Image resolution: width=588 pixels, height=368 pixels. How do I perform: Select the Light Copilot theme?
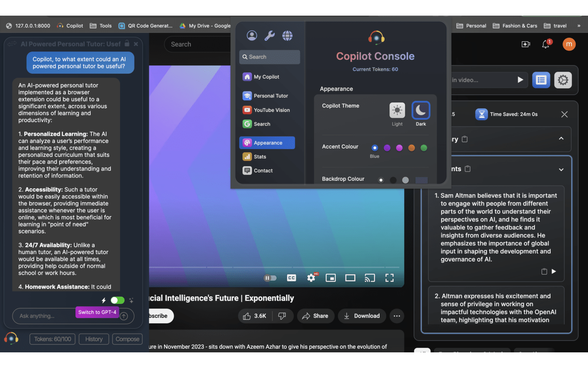(397, 110)
